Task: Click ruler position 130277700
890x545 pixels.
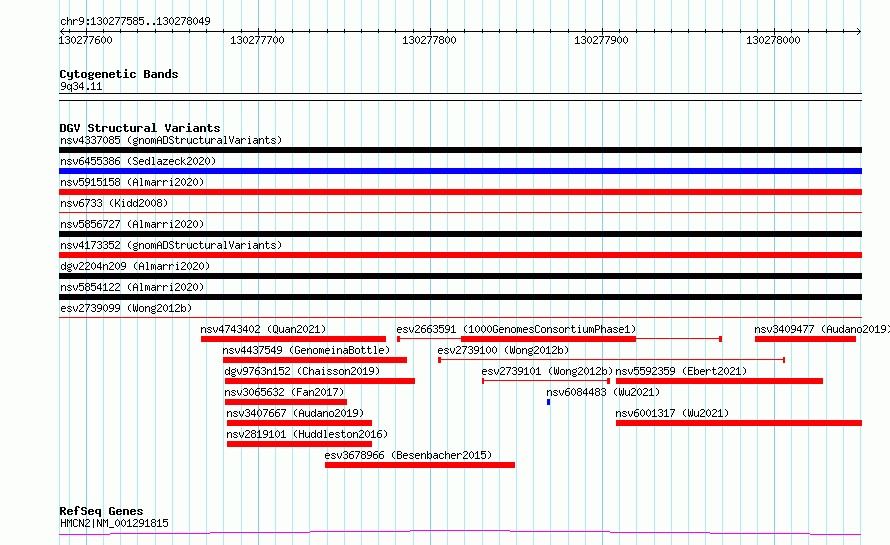Action: click(x=257, y=40)
